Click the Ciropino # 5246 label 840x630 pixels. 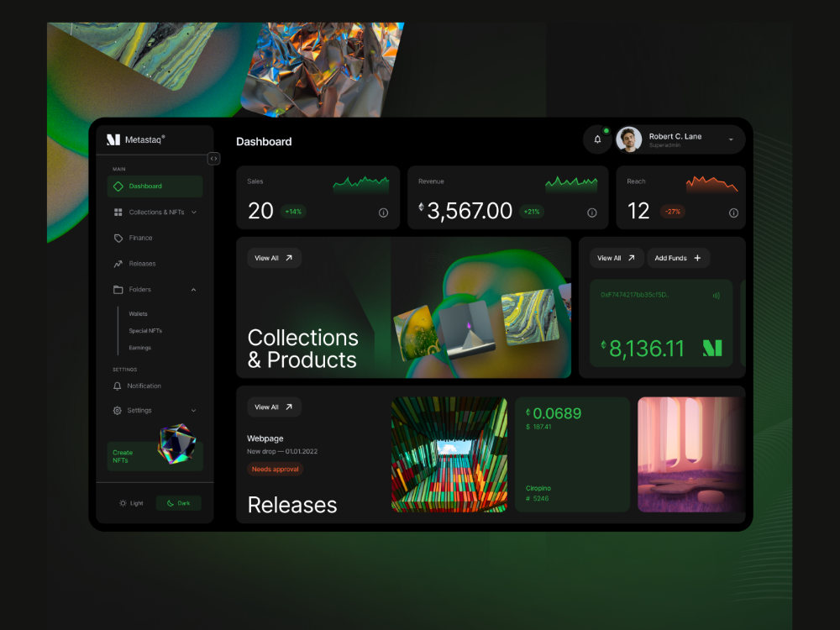(538, 493)
